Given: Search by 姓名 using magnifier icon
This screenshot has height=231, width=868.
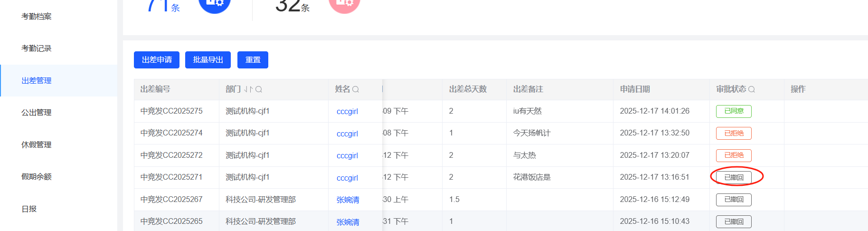Looking at the screenshot, I should pyautogui.click(x=356, y=89).
